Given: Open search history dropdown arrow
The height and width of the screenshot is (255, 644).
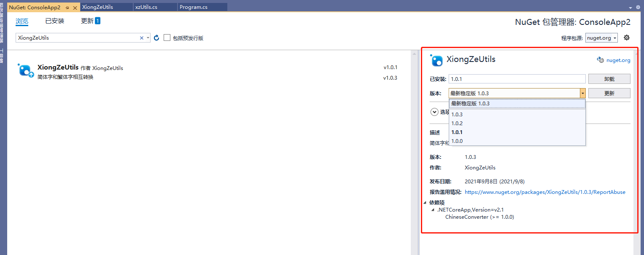Looking at the screenshot, I should 148,38.
